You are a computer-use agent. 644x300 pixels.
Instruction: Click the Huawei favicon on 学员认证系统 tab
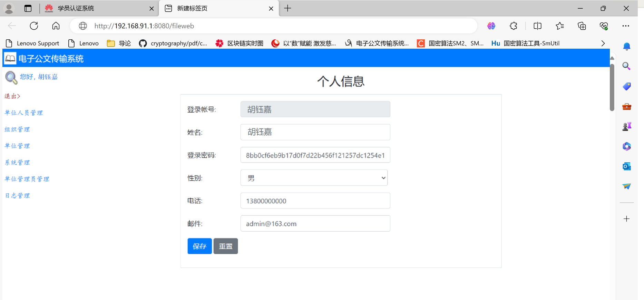click(49, 8)
